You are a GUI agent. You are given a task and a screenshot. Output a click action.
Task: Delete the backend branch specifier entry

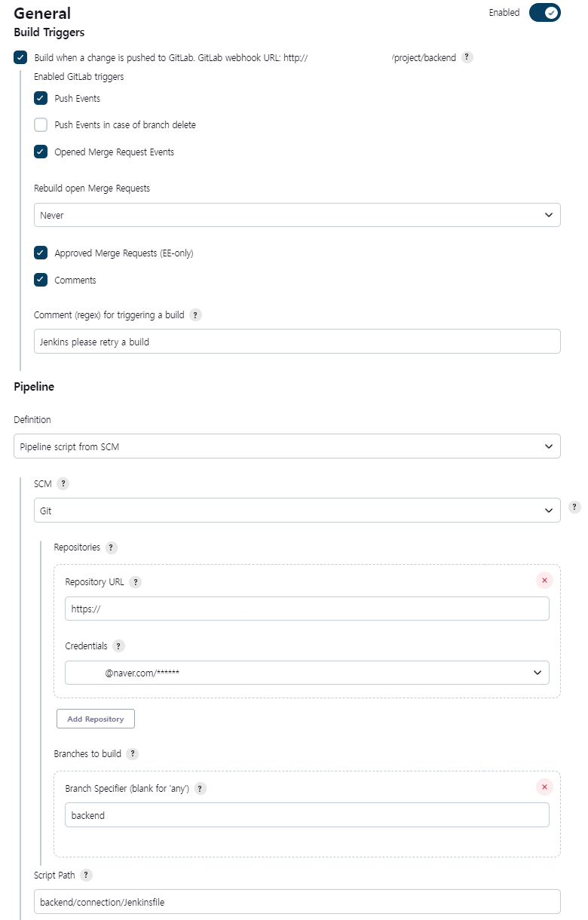(x=544, y=787)
